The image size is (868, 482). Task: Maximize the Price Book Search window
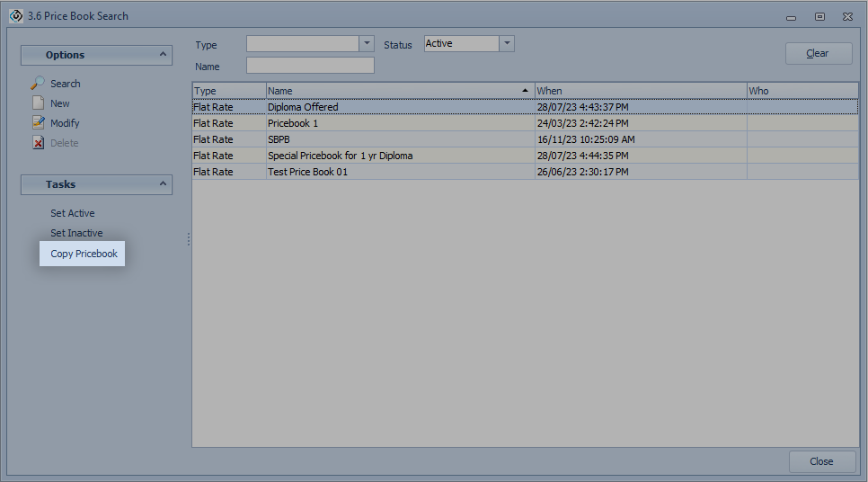pos(819,16)
